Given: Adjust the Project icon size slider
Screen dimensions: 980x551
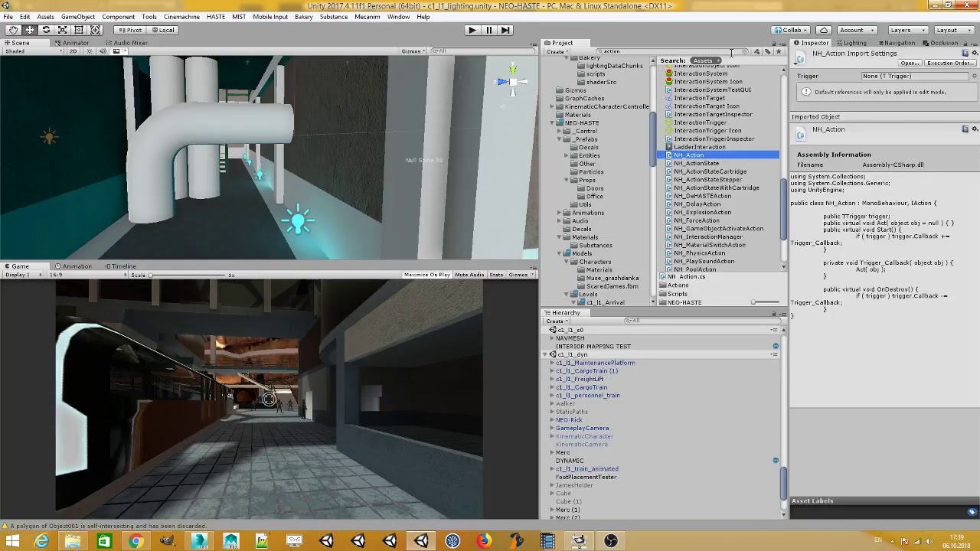Looking at the screenshot, I should [x=763, y=302].
